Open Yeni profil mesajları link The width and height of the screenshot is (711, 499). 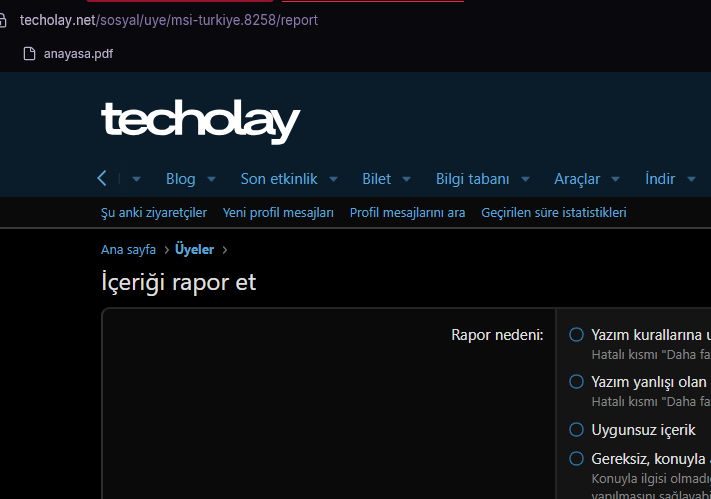pyautogui.click(x=278, y=212)
